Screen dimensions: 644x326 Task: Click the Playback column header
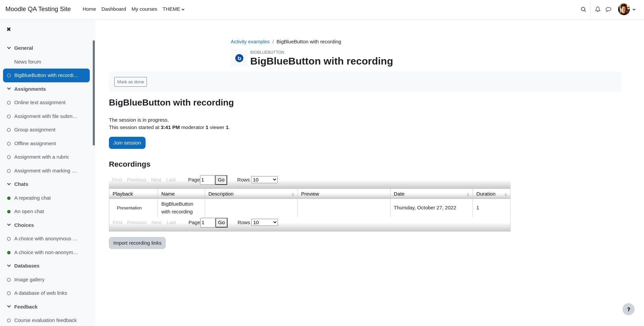[133, 194]
